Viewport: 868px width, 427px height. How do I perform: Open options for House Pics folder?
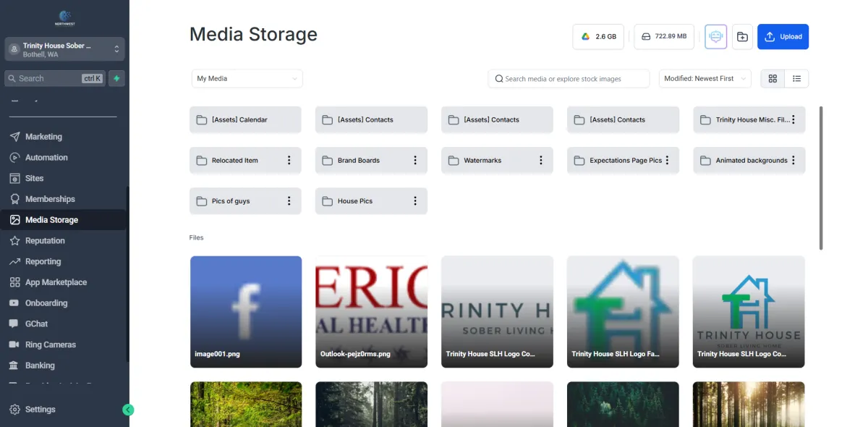(x=415, y=201)
